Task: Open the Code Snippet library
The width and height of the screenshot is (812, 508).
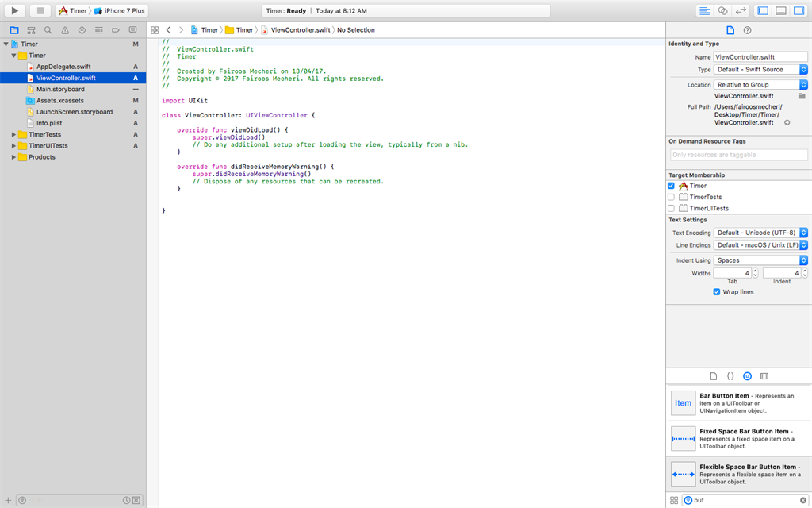Action: [x=730, y=375]
